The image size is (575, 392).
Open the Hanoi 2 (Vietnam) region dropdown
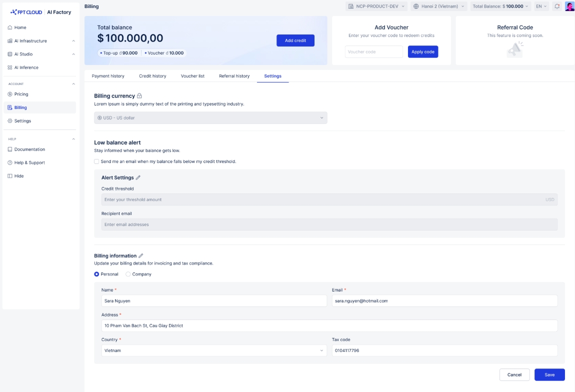coord(438,6)
